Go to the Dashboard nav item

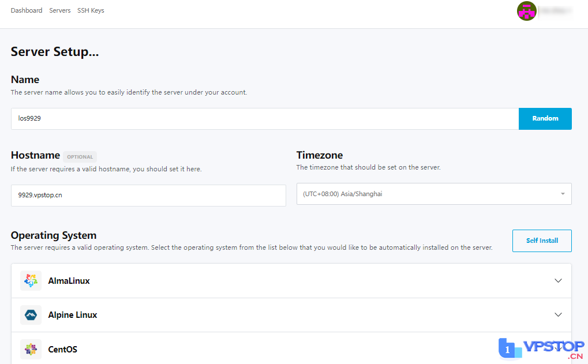(27, 10)
